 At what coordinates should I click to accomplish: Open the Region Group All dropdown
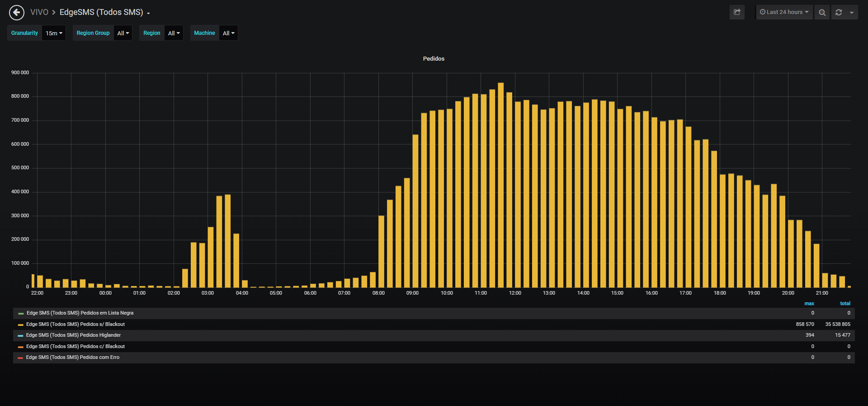(x=123, y=33)
